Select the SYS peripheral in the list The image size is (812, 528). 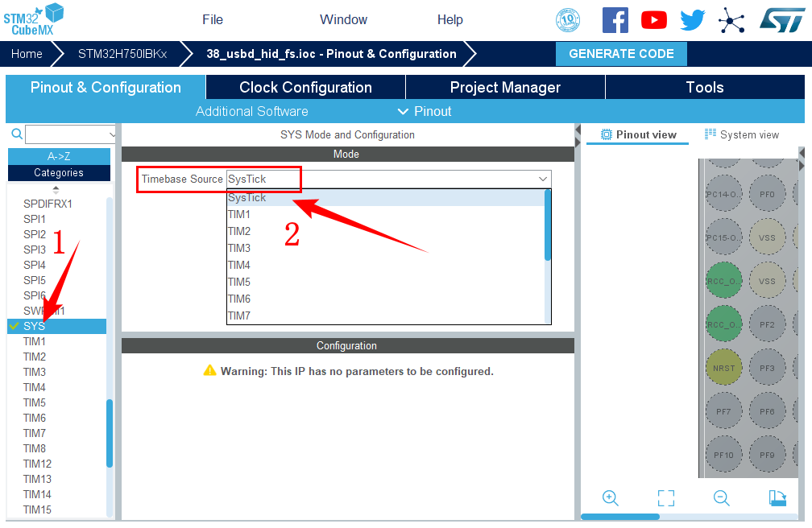point(35,326)
